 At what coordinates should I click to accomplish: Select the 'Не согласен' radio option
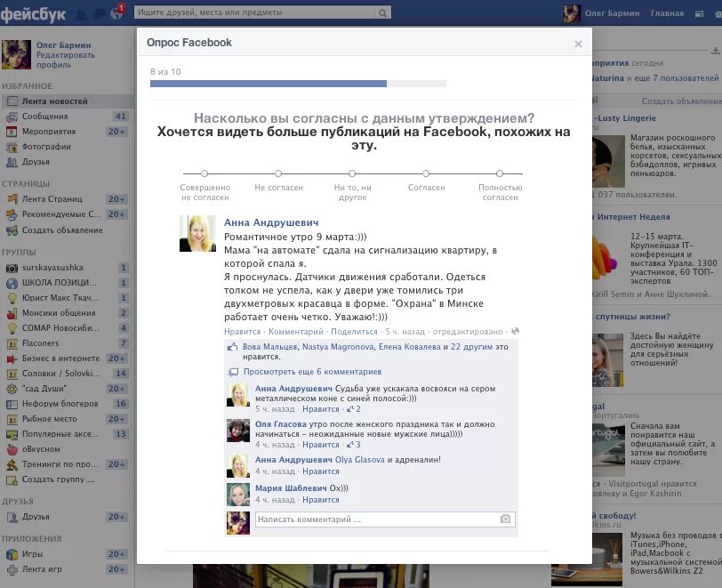click(278, 173)
